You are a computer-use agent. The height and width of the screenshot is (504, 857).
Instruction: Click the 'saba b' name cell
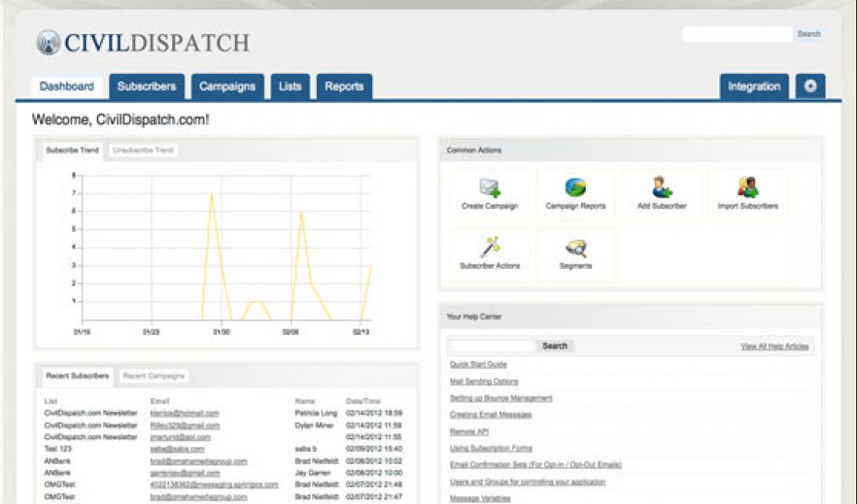click(x=306, y=449)
